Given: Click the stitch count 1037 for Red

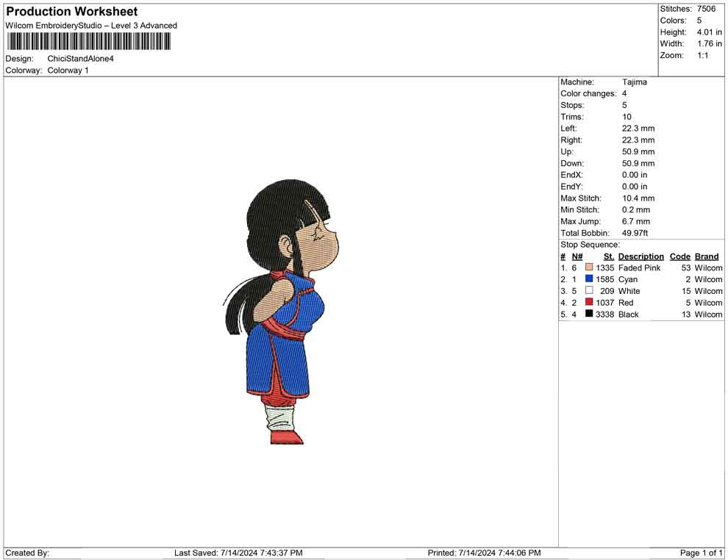Looking at the screenshot, I should click(605, 303).
